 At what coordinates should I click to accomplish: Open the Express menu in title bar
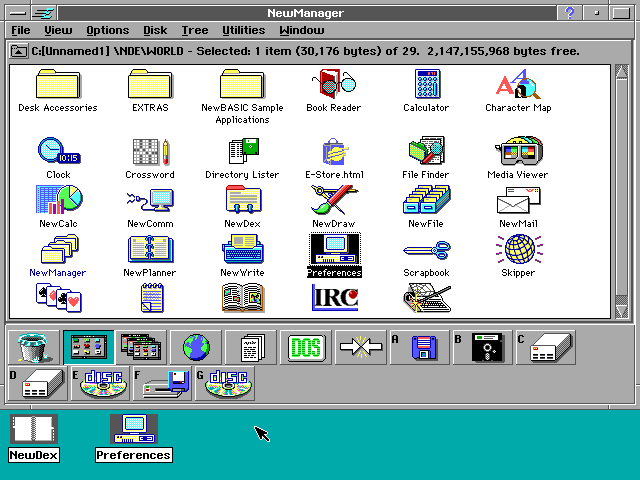tap(44, 13)
